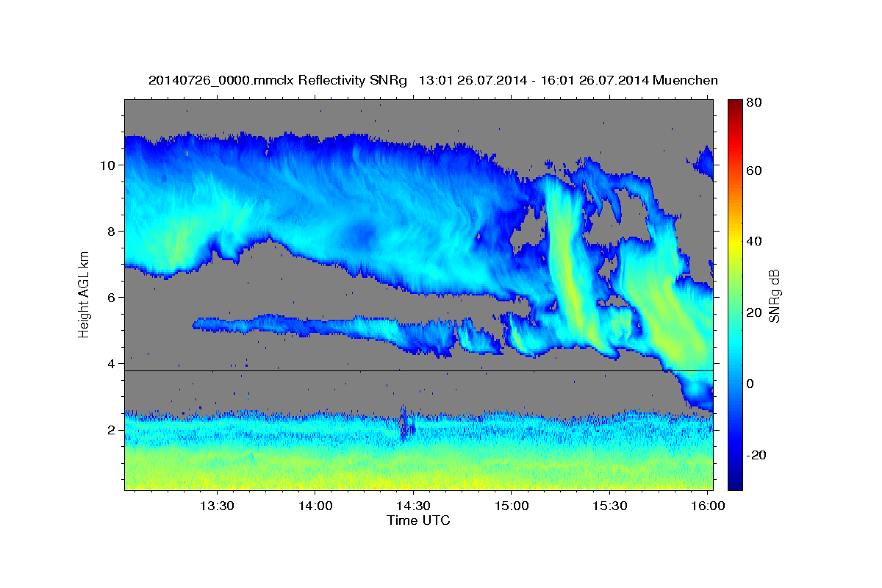Click the 'Time UTC' x-axis label
This screenshot has width=882, height=588.
pyautogui.click(x=418, y=520)
